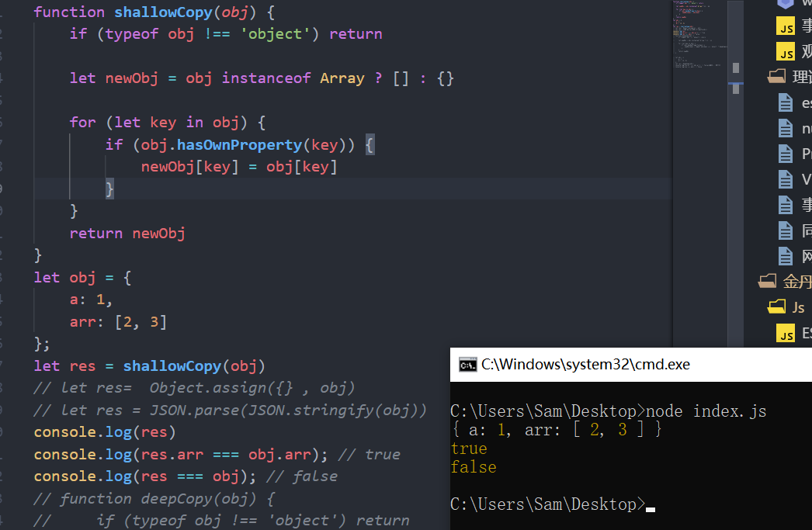Click the 'for' keyword of the for-in loop
Screen dimensions: 812x530
[x=83, y=123]
